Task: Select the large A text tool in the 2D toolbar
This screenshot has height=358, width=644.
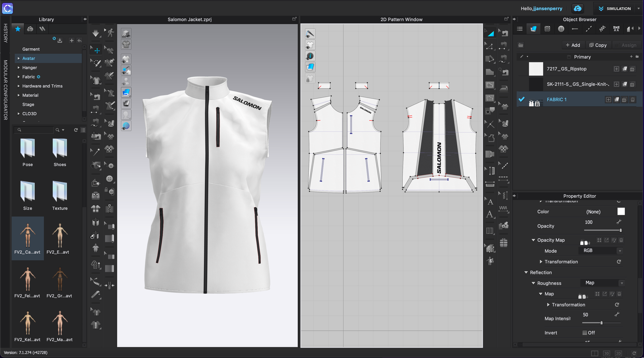Action: pyautogui.click(x=490, y=214)
